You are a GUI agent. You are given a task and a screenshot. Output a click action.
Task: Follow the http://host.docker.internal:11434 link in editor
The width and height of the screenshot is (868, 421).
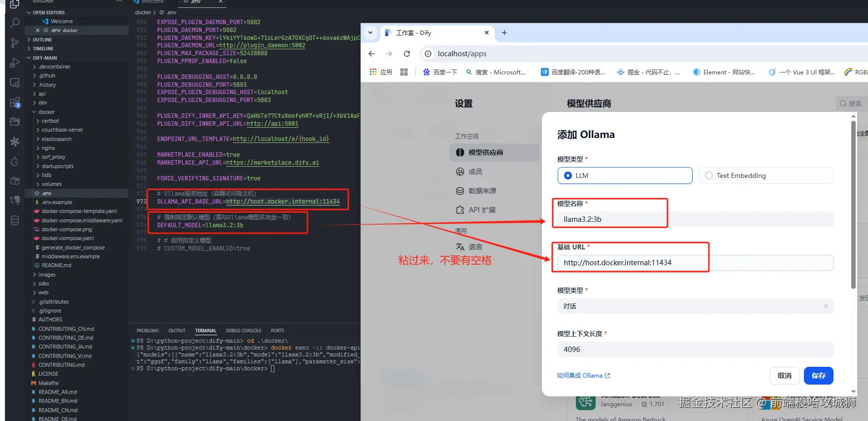tap(283, 202)
